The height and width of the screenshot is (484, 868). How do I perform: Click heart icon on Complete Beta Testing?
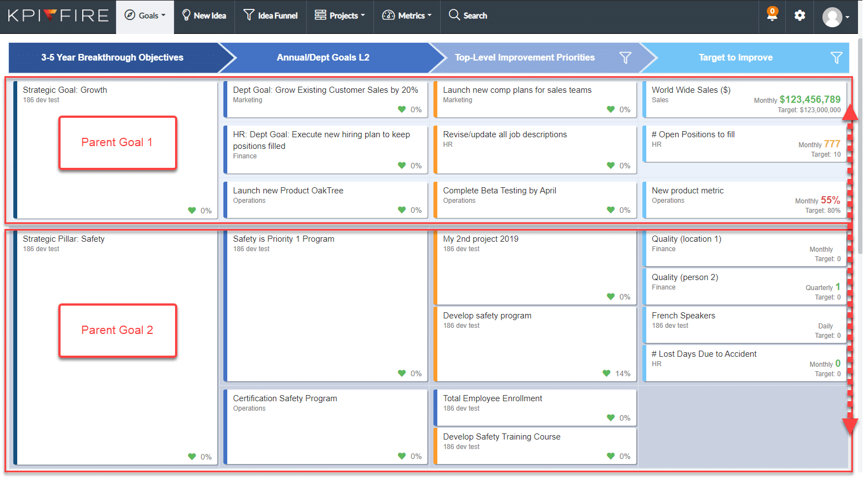(611, 210)
